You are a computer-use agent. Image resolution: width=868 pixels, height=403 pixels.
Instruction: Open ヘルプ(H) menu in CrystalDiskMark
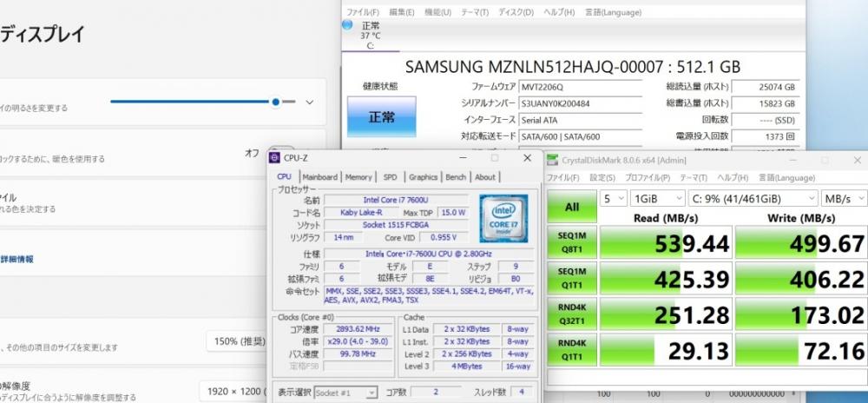coord(733,178)
